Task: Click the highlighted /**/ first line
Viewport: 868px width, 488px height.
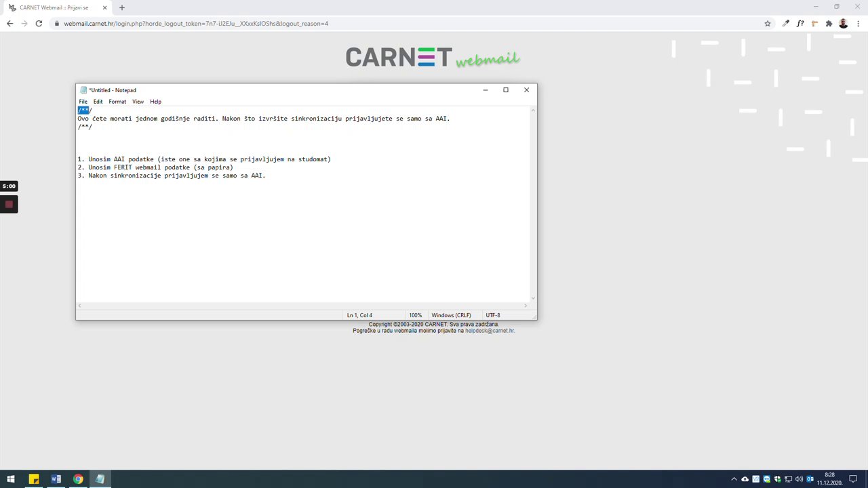Action: pyautogui.click(x=84, y=110)
